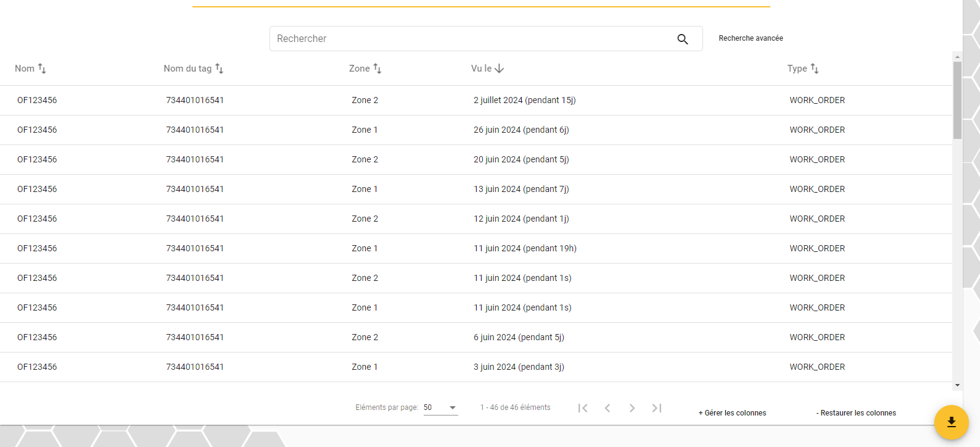This screenshot has height=447, width=980.
Task: Click the table scrollbar up arrow
Action: point(957,57)
